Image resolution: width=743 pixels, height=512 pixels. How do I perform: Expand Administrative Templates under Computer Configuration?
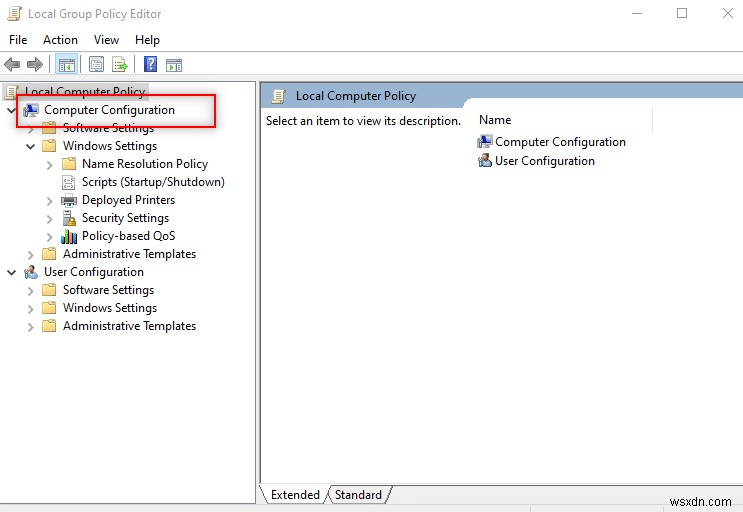[x=30, y=255]
